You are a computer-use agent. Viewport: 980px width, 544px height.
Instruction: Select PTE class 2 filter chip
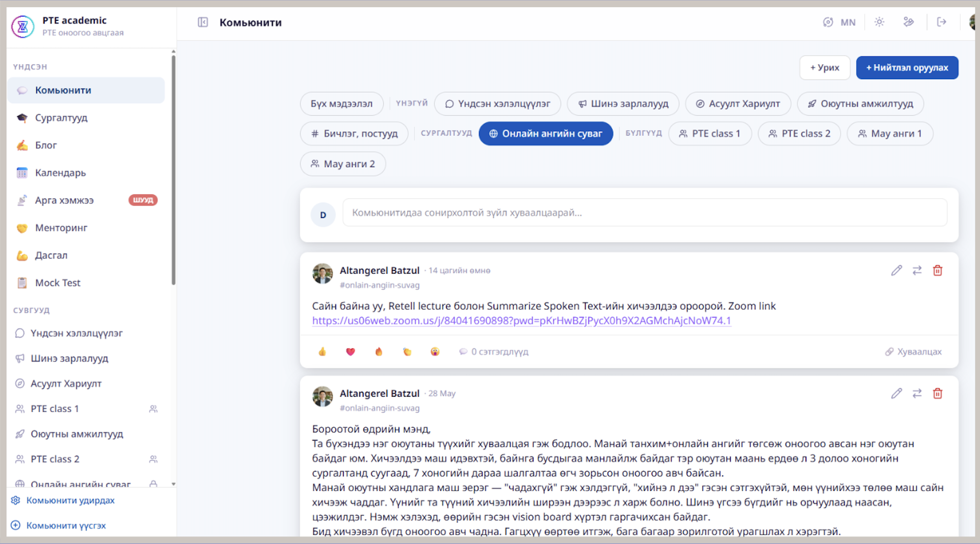(x=799, y=134)
